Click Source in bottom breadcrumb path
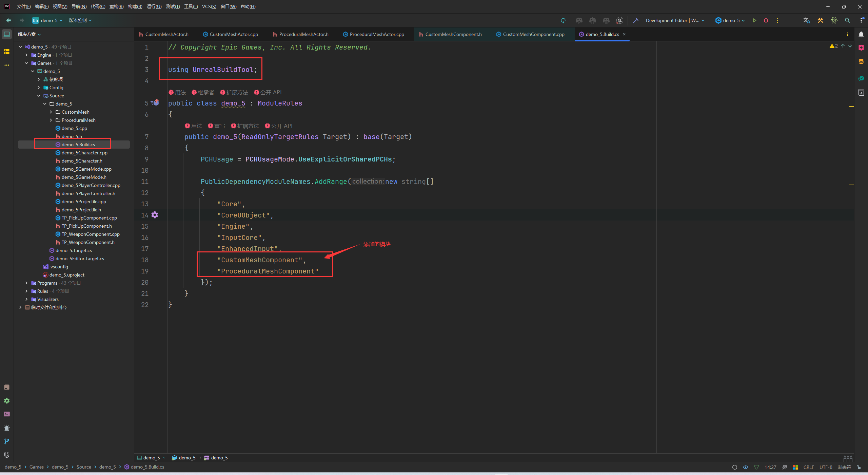Screen dimensions: 868x475 (x=84, y=467)
